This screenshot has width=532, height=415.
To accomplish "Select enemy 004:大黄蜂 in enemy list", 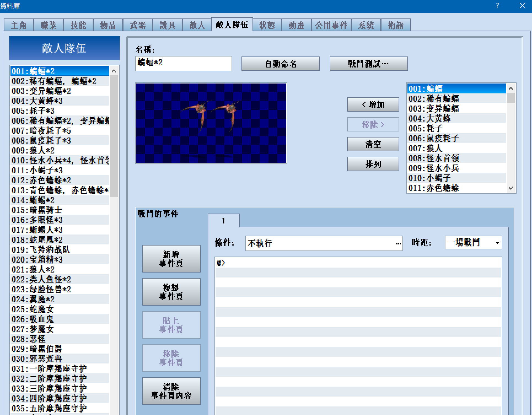I will pyautogui.click(x=456, y=119).
